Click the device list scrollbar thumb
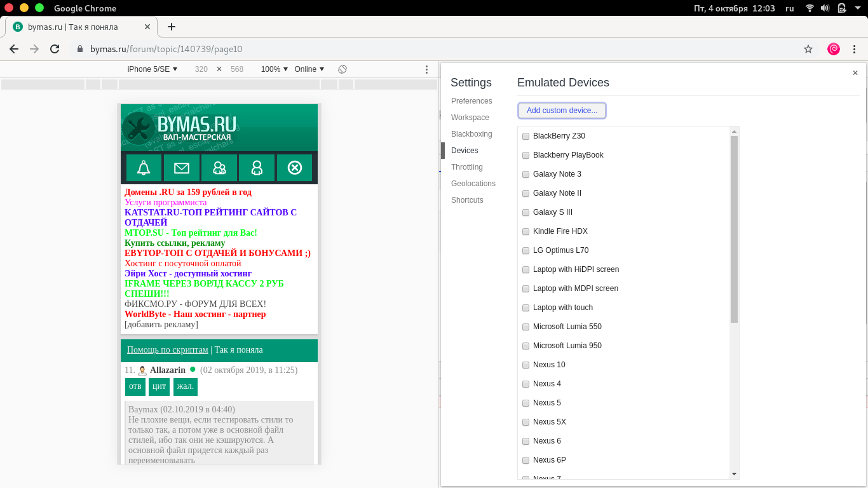 734,229
